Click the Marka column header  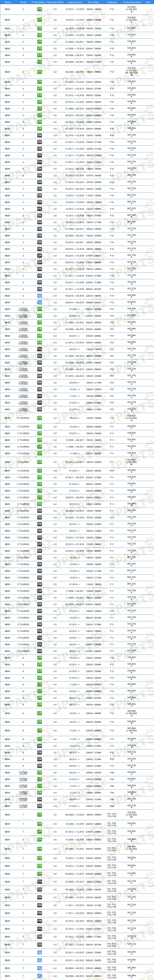point(8,2)
